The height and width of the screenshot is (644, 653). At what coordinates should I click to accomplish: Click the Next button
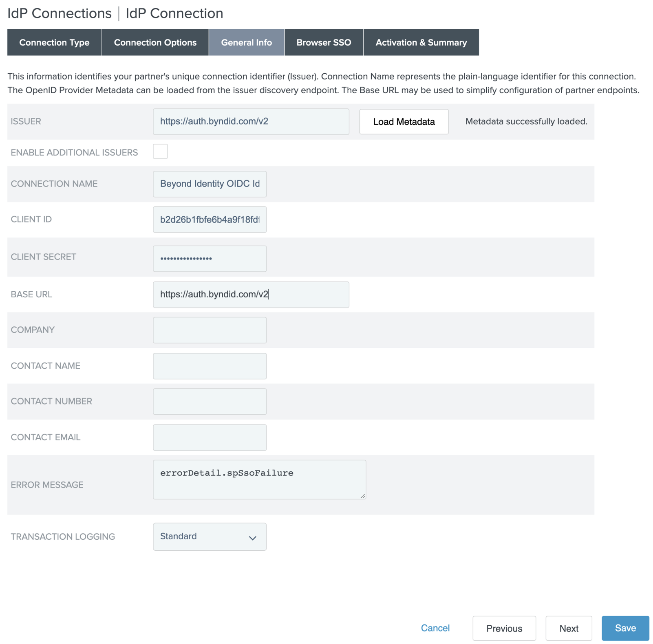[x=568, y=628]
